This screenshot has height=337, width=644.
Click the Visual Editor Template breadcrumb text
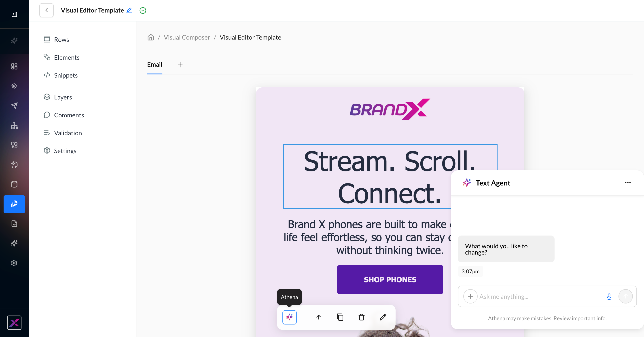(x=250, y=37)
